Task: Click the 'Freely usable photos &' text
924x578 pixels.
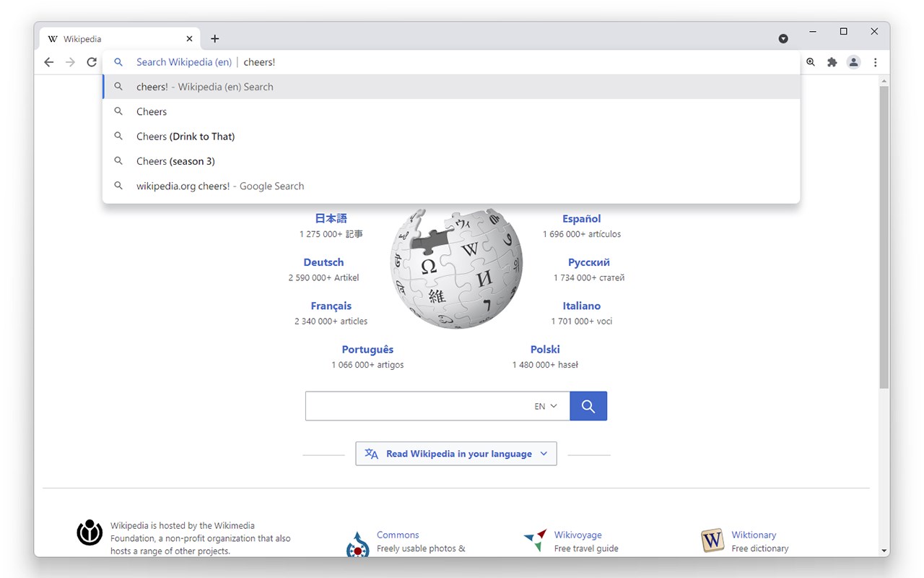Action: tap(421, 548)
